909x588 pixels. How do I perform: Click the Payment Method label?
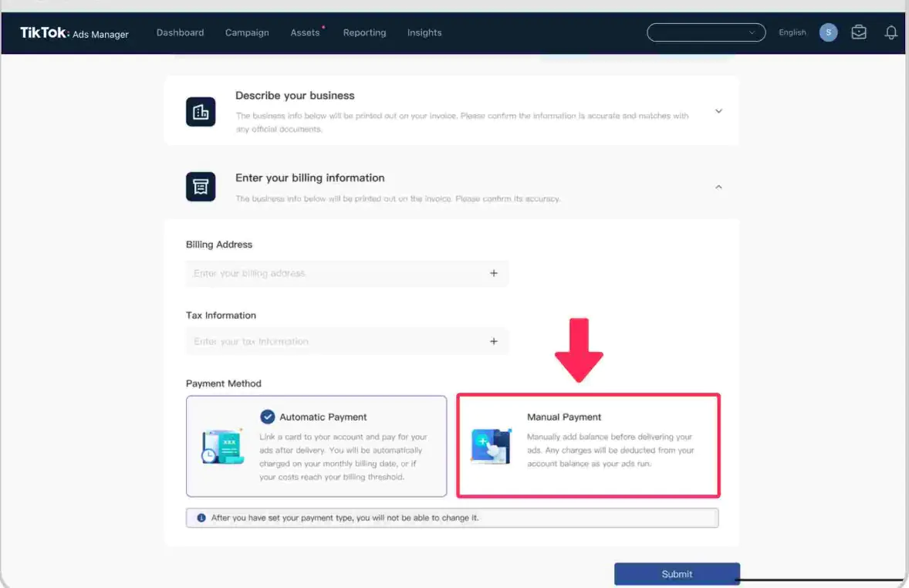[223, 384]
